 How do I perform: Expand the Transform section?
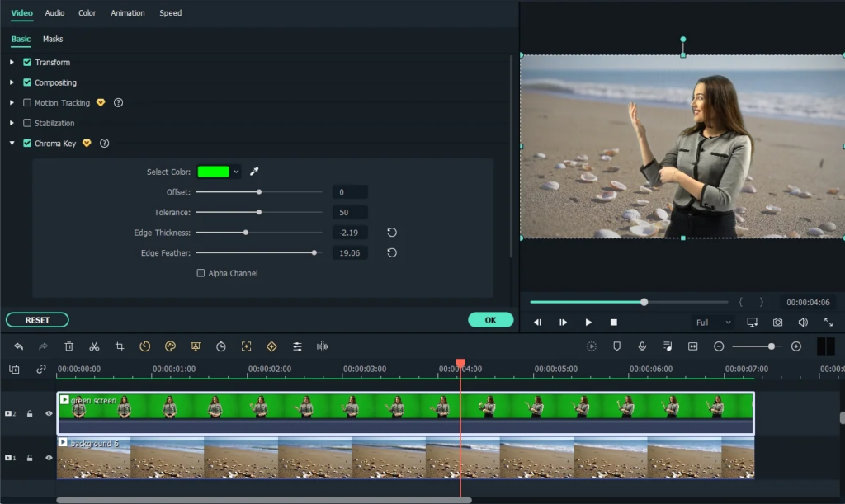click(x=12, y=62)
